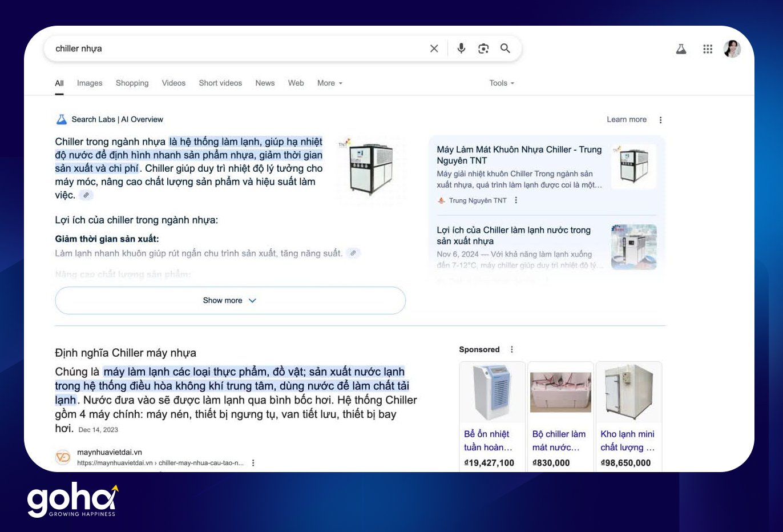The width and height of the screenshot is (783, 532).
Task: Click the ₫98,650,000 price
Action: coord(625,463)
